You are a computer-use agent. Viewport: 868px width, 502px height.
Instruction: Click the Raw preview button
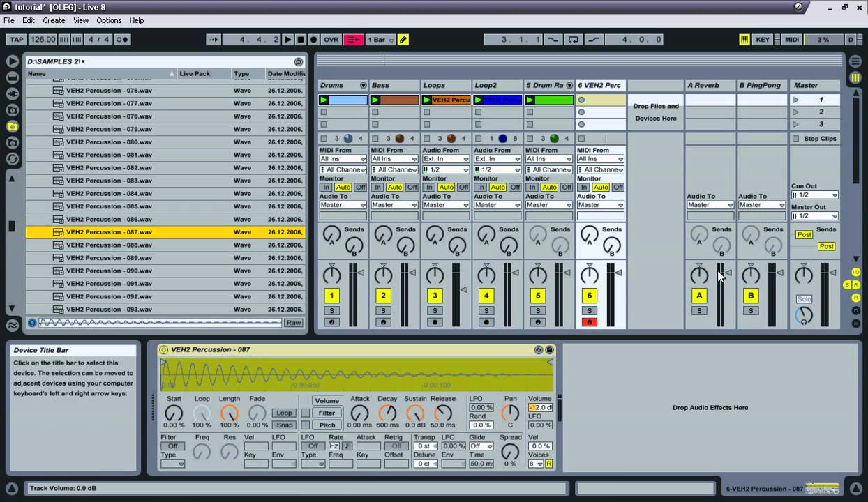point(294,323)
